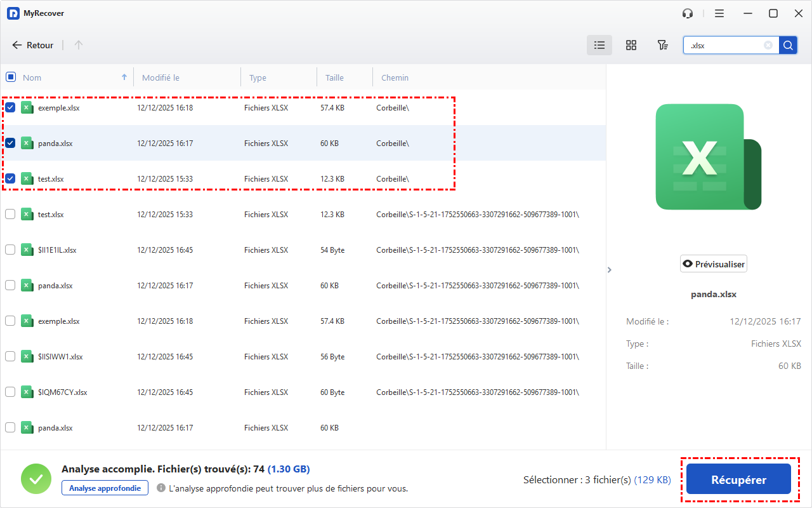Clear the .xlsx search text
The image size is (812, 508).
coord(768,45)
